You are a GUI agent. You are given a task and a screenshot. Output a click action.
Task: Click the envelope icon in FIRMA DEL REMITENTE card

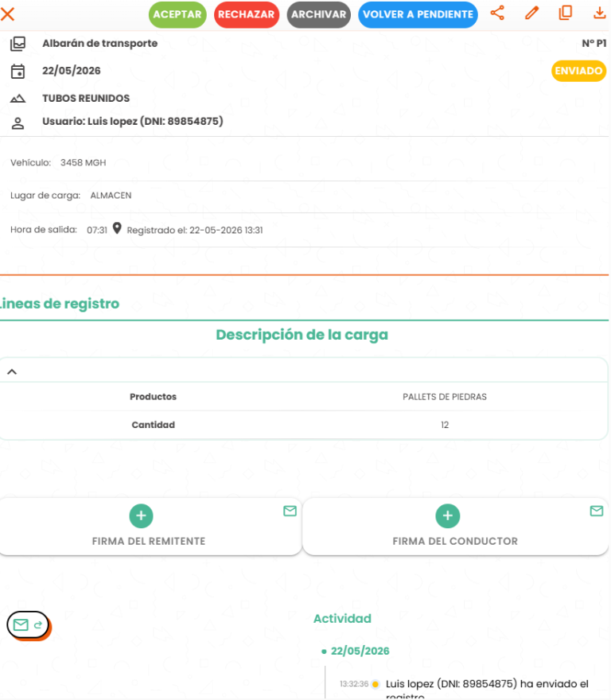(290, 511)
